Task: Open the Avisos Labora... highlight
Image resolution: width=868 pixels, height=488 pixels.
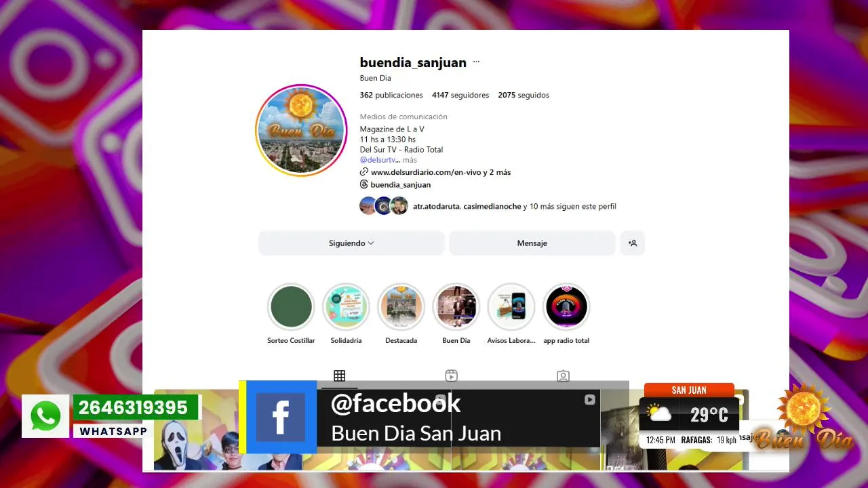Action: tap(511, 306)
